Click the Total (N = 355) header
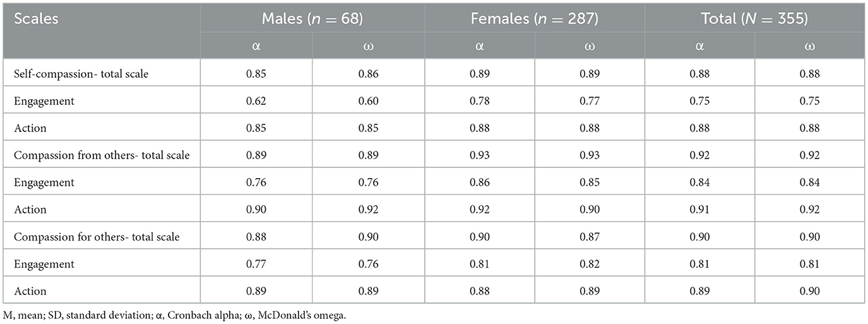 (x=755, y=18)
